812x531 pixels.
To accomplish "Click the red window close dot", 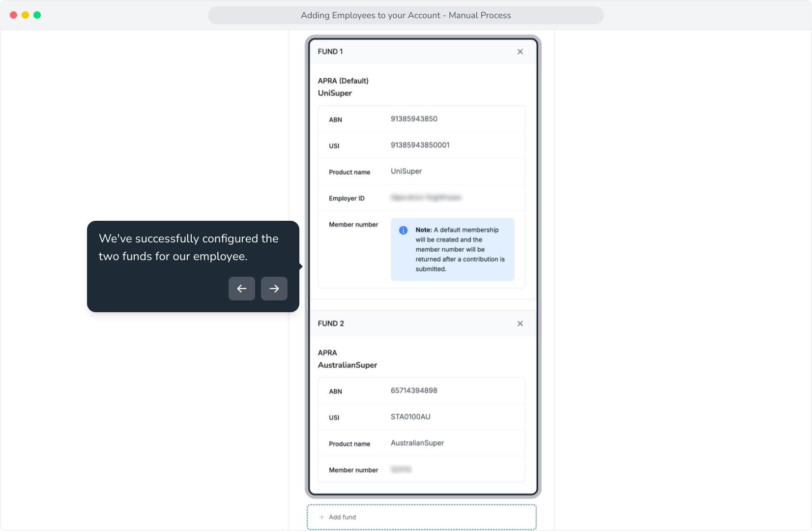I will 13,15.
